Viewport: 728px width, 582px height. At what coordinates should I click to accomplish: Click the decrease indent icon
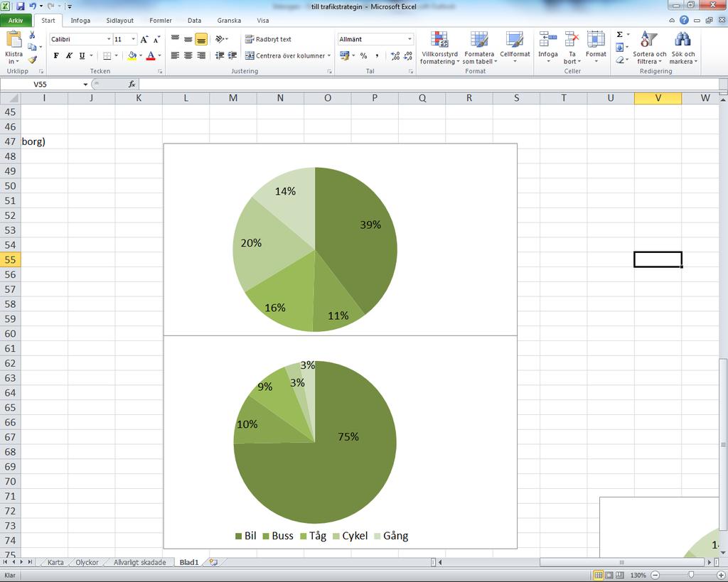220,55
